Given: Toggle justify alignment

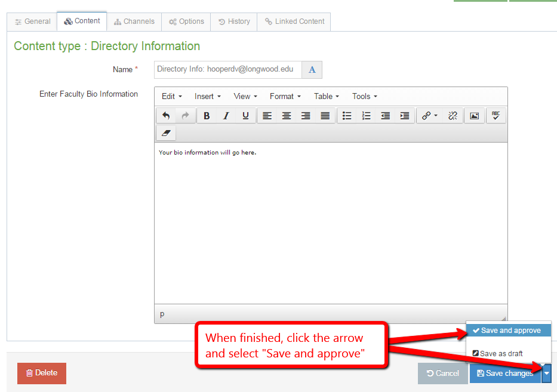Looking at the screenshot, I should [325, 116].
